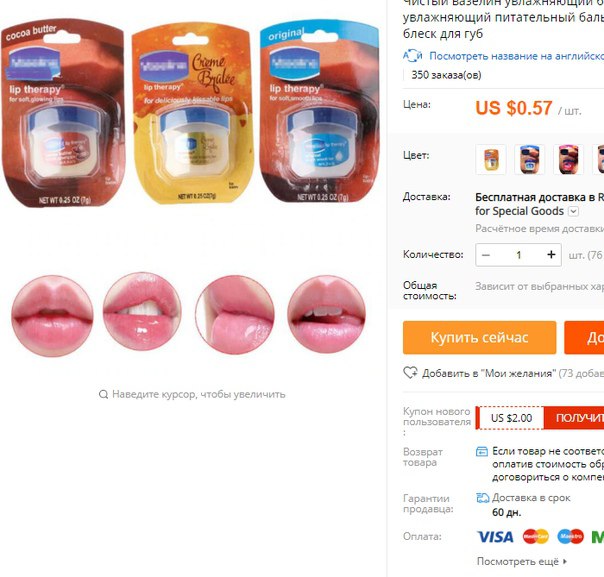Select the second color option with blue jar

click(530, 159)
